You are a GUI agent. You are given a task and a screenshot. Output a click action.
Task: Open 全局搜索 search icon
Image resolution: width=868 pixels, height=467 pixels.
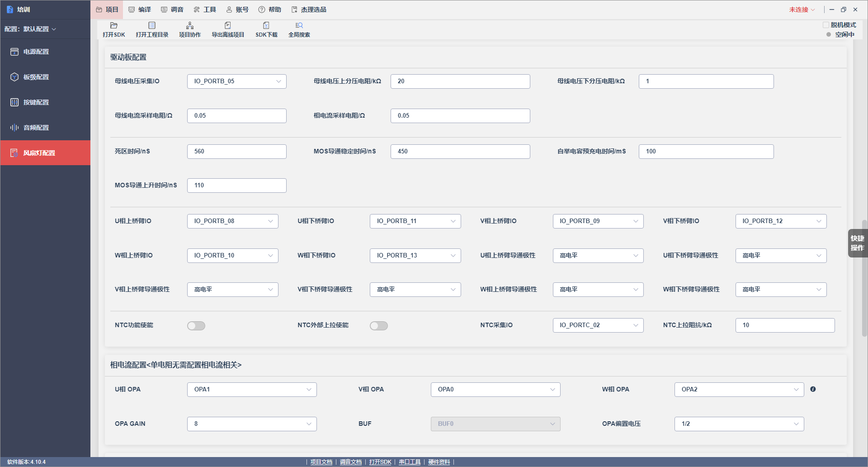click(x=299, y=29)
